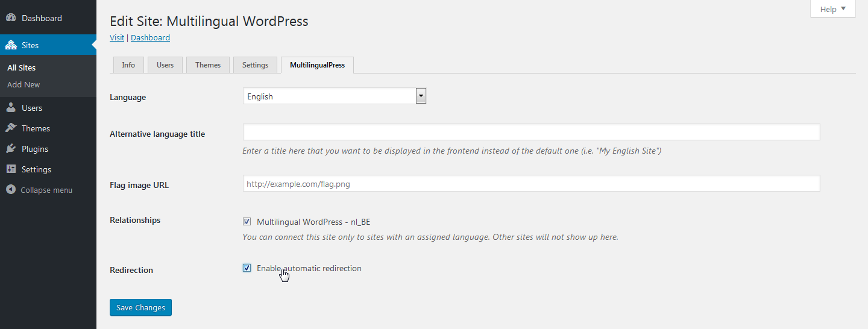
Task: Click the Users person icon in sidebar
Action: [x=11, y=108]
